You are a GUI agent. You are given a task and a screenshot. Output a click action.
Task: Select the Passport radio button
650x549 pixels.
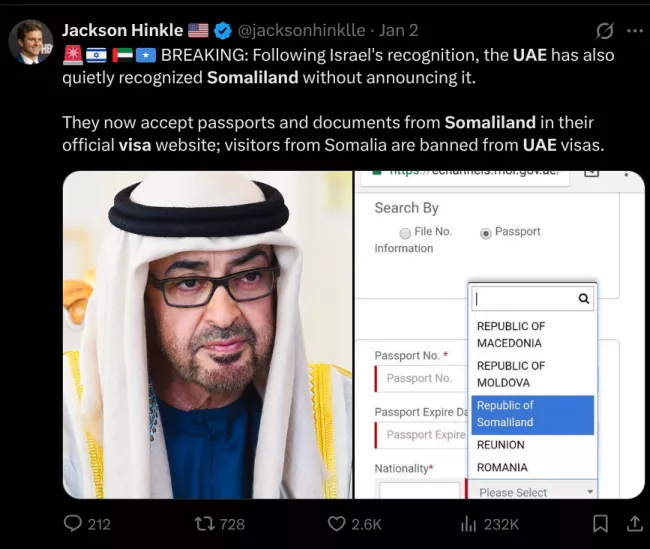tap(485, 233)
